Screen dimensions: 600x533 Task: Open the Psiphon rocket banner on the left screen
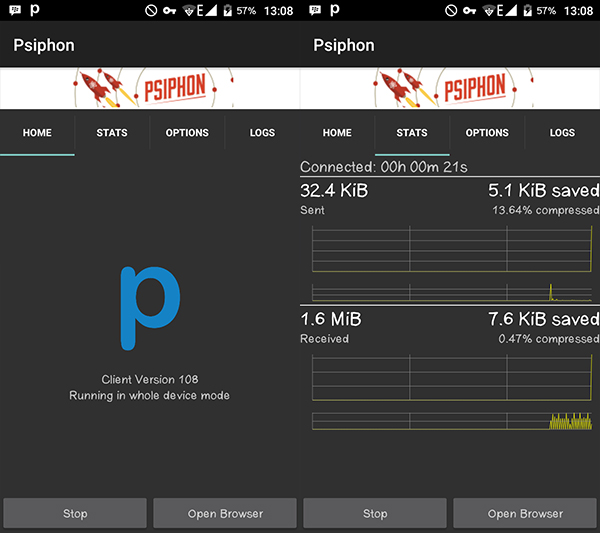[x=150, y=88]
